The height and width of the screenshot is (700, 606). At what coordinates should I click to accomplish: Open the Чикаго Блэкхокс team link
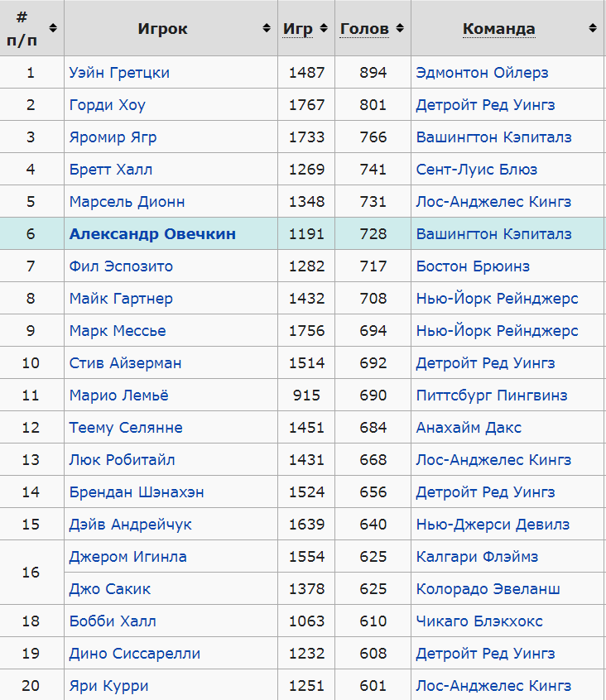pyautogui.click(x=479, y=621)
